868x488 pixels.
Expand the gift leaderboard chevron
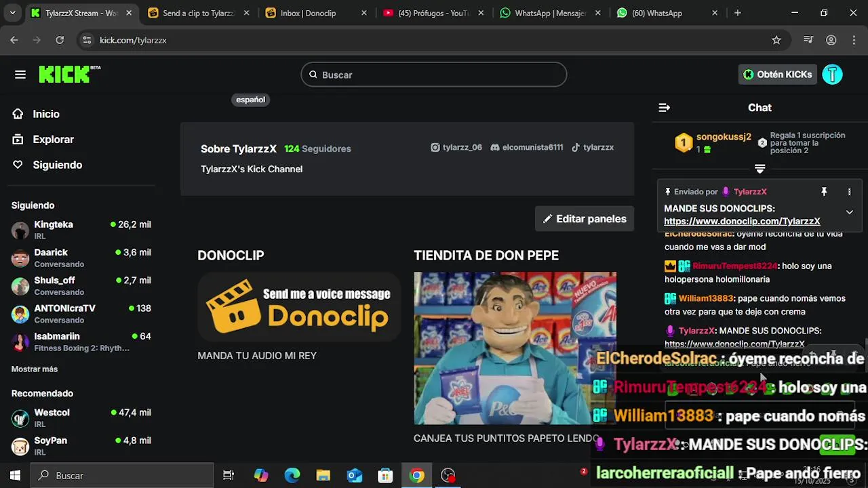[759, 168]
